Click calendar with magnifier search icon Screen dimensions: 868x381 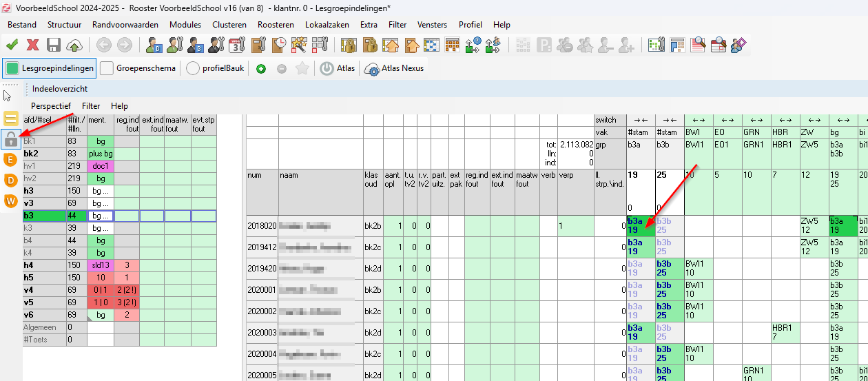tap(719, 45)
